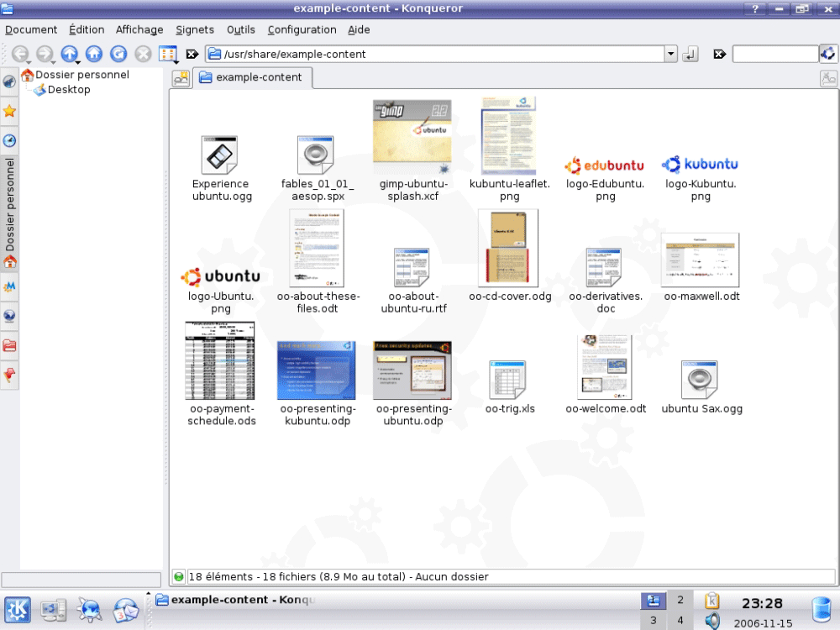The width and height of the screenshot is (840, 630).
Task: Click the search input field
Action: (775, 54)
